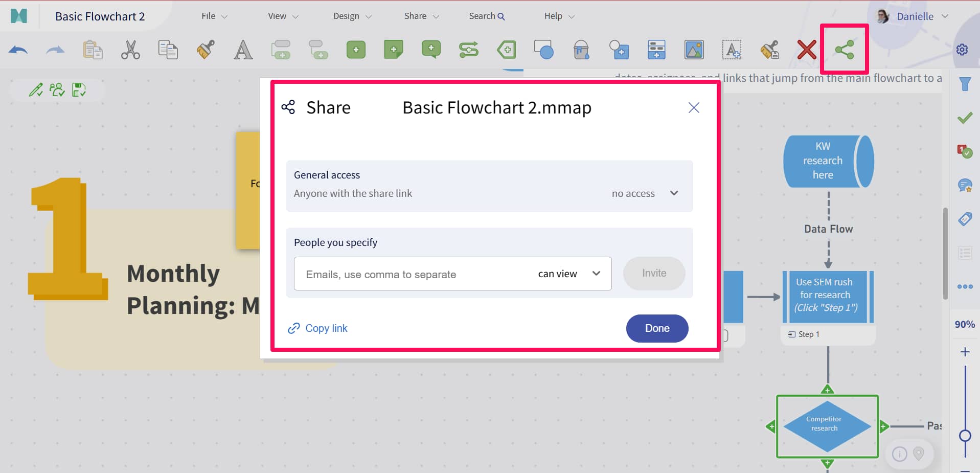The height and width of the screenshot is (473, 980).
Task: Click the red X delete icon
Action: (806, 50)
